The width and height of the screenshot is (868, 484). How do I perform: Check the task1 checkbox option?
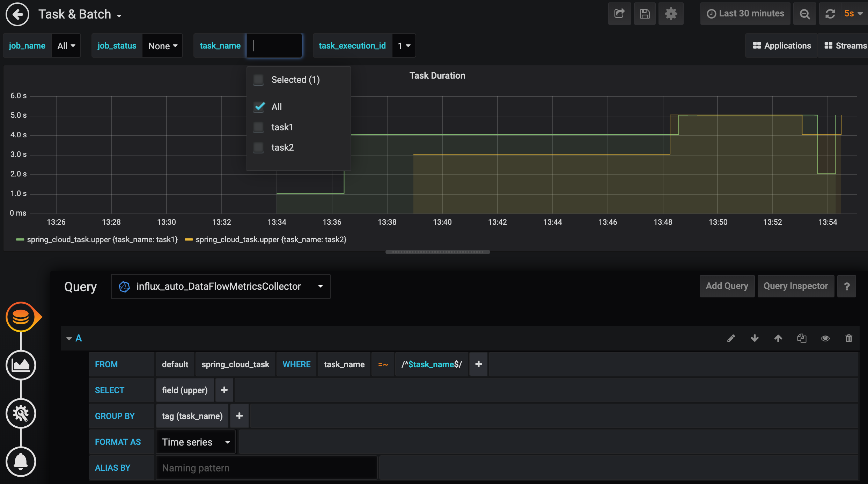coord(259,127)
